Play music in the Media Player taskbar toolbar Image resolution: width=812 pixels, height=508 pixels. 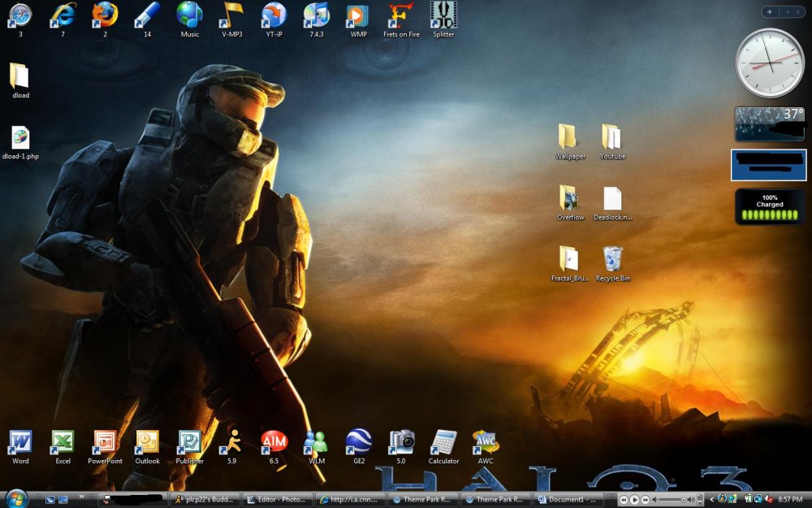tap(633, 500)
